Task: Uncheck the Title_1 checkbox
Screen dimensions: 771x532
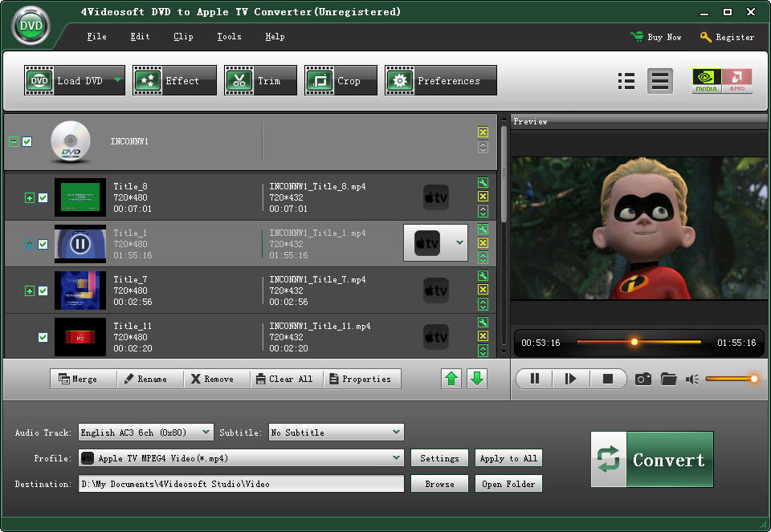Action: click(43, 244)
